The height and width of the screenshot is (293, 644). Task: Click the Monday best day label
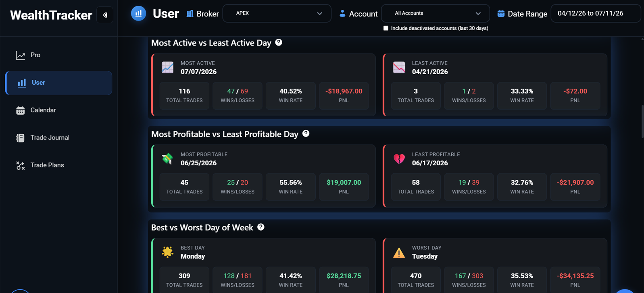[x=193, y=256]
